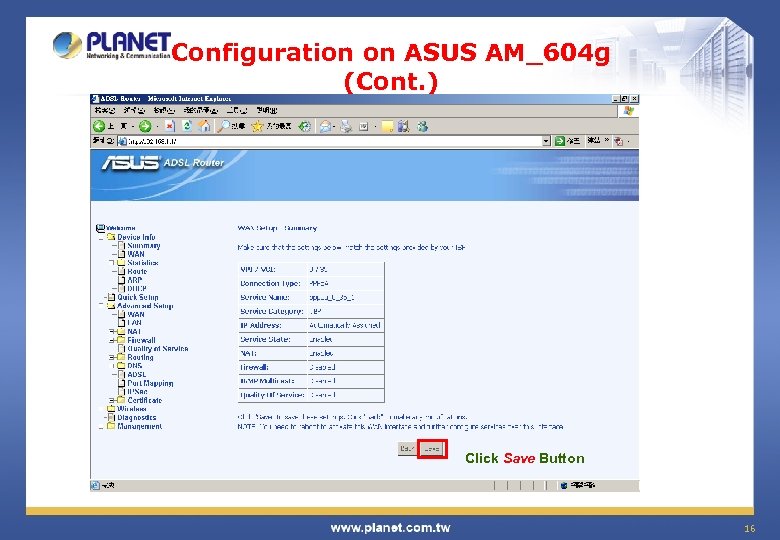Select WAN under Advanced Setup
Image resolution: width=780 pixels, height=540 pixels.
[136, 314]
